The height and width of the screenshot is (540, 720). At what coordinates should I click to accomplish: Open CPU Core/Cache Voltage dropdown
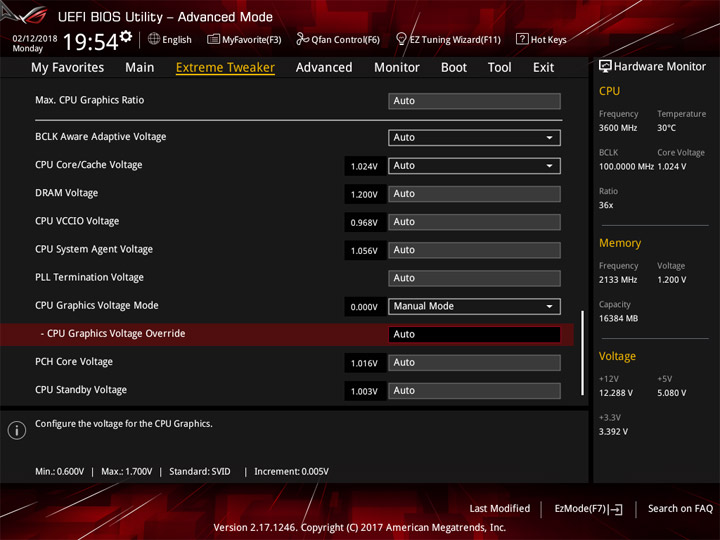click(474, 166)
